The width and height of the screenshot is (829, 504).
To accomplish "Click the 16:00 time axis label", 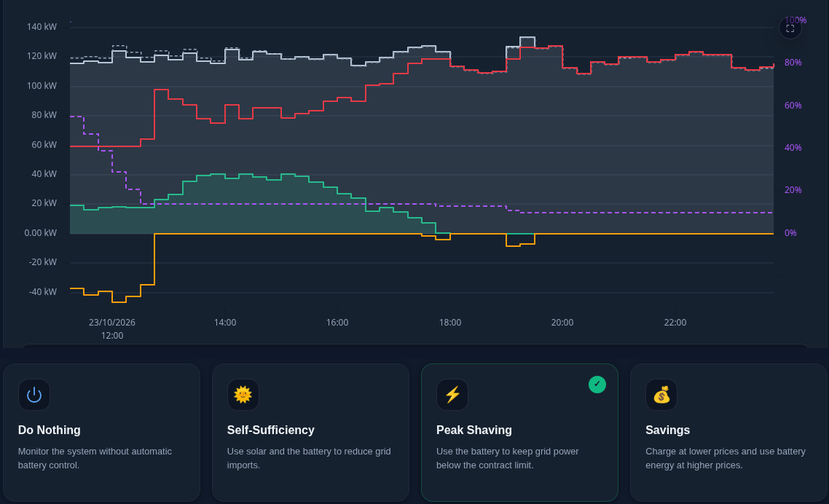I will coord(337,323).
